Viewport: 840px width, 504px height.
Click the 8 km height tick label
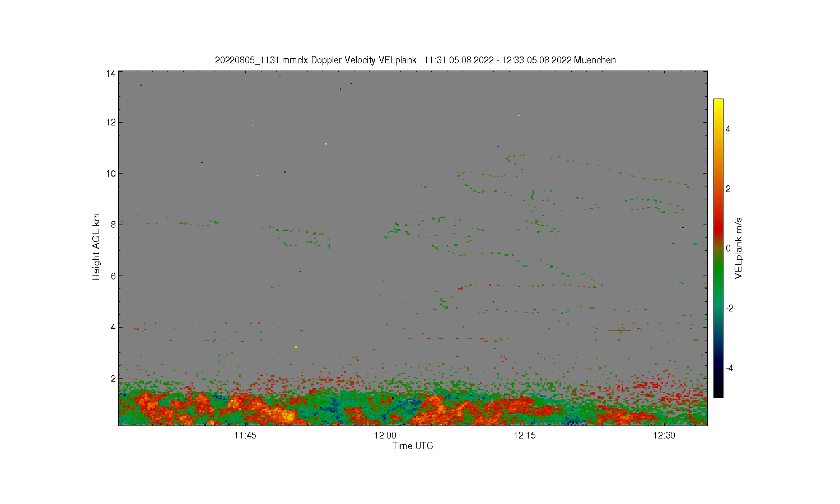pyautogui.click(x=113, y=225)
